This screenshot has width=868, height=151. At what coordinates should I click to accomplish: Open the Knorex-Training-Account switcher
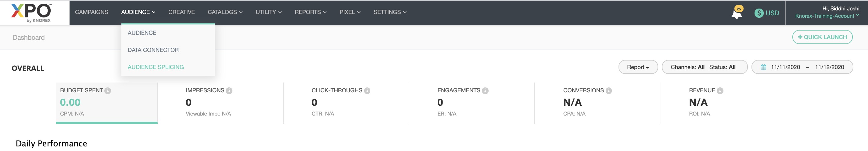coord(827,16)
